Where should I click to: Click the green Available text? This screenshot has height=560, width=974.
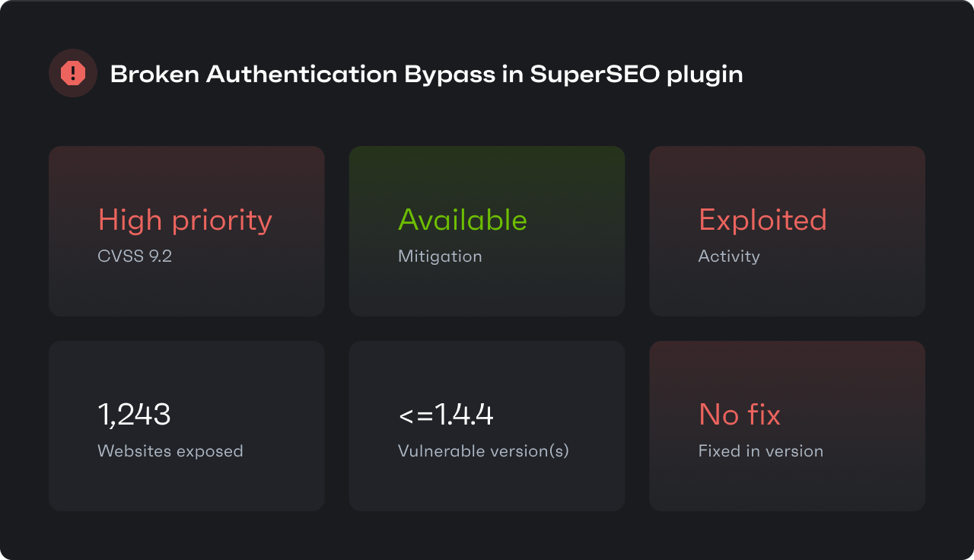point(463,220)
